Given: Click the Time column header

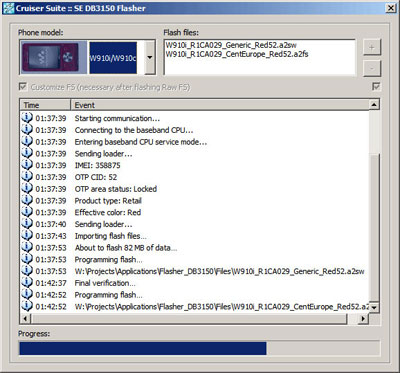Looking at the screenshot, I should (45, 105).
